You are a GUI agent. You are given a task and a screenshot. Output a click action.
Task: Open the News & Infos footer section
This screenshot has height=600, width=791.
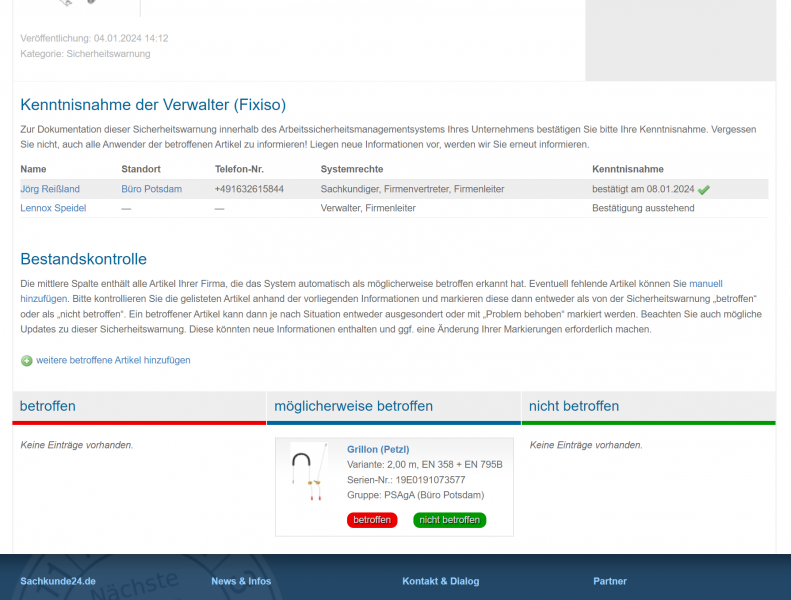tap(241, 581)
